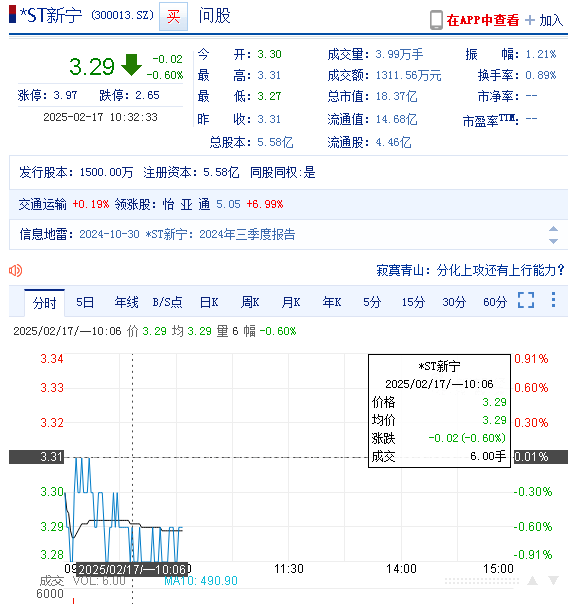The width and height of the screenshot is (568, 604).
Task: Click the red 买 buy button
Action: click(173, 16)
